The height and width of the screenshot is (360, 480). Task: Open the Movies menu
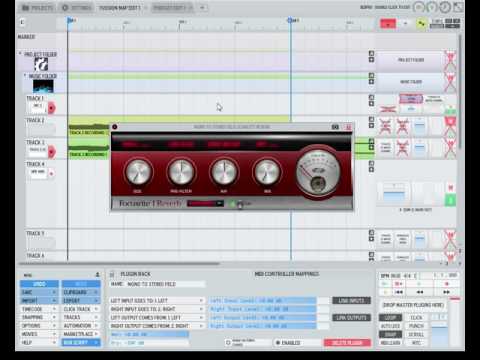(39, 334)
